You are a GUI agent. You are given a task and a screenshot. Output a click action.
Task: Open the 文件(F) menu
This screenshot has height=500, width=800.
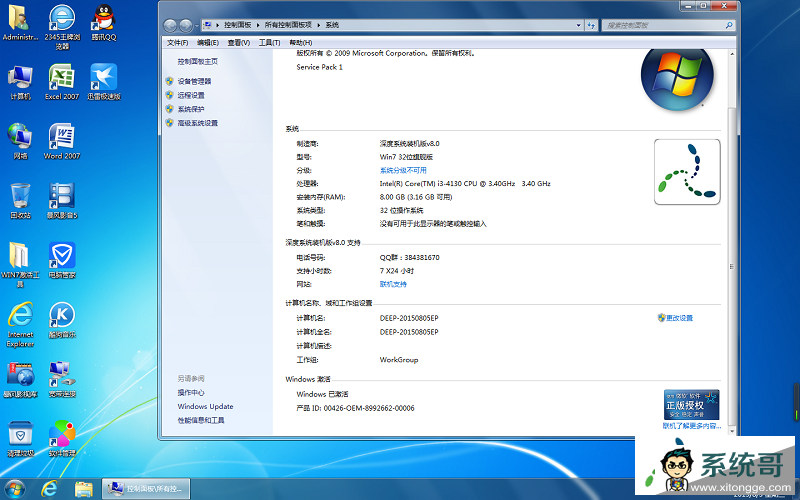point(177,42)
